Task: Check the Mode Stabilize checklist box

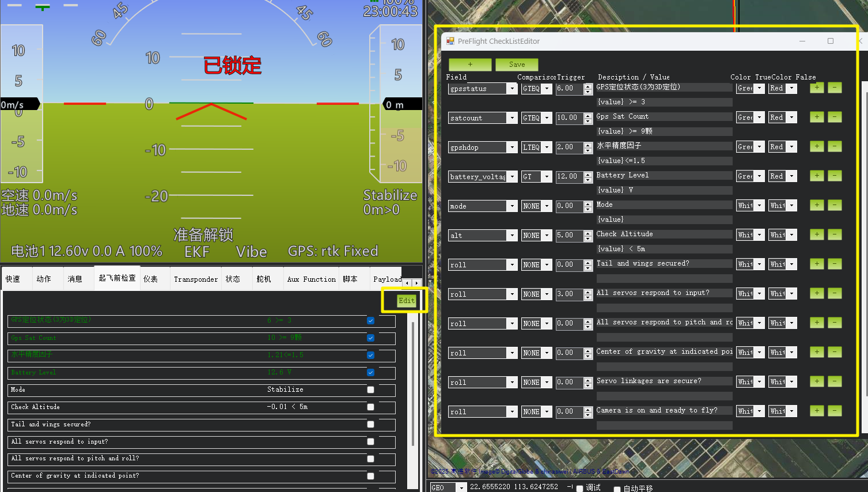Action: [x=370, y=390]
